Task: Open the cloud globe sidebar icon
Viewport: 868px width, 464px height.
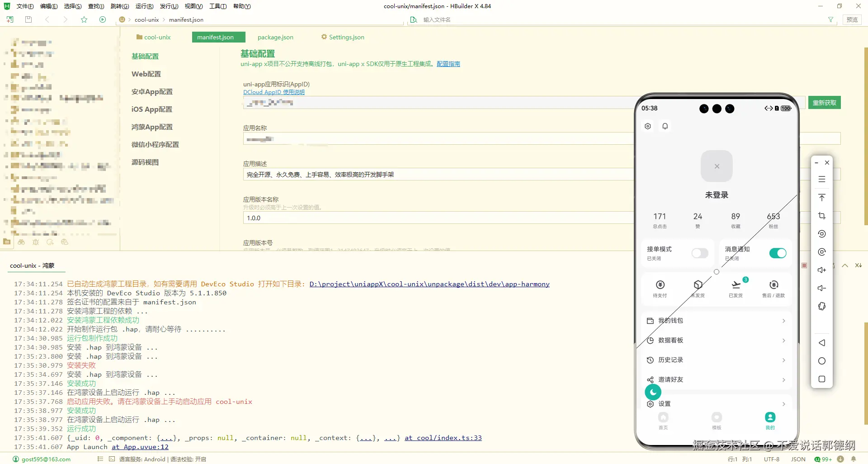Action: click(65, 242)
